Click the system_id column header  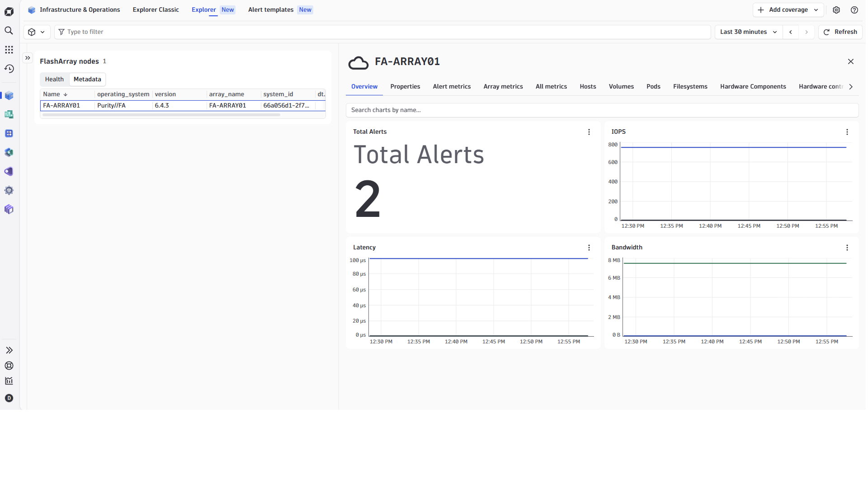288,94
